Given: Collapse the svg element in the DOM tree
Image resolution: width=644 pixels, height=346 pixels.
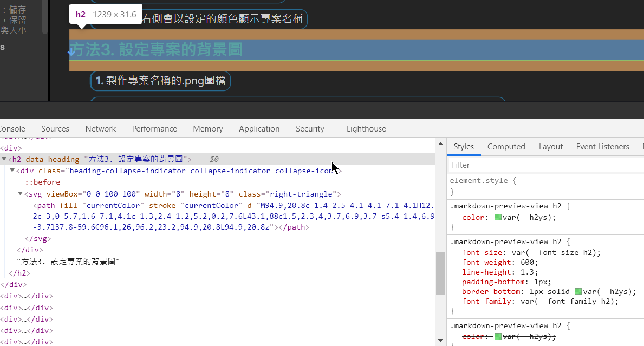Looking at the screenshot, I should click(19, 193).
